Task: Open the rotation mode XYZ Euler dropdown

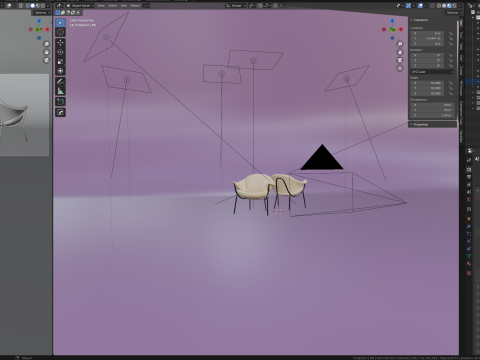Action: pos(432,72)
